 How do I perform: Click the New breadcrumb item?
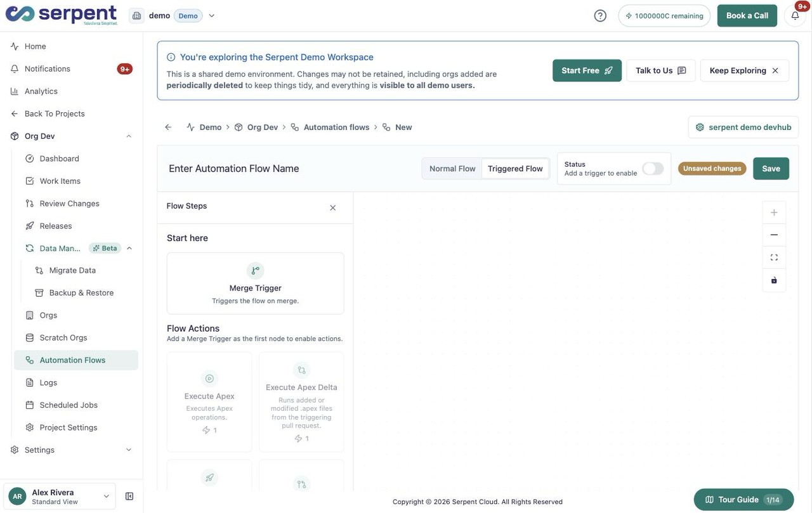pyautogui.click(x=403, y=127)
